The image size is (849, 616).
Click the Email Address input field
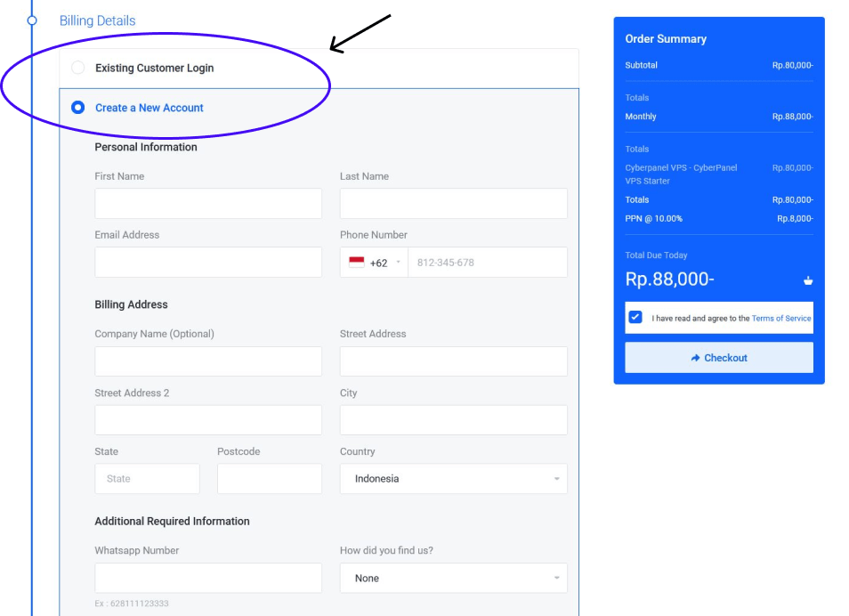click(x=207, y=262)
